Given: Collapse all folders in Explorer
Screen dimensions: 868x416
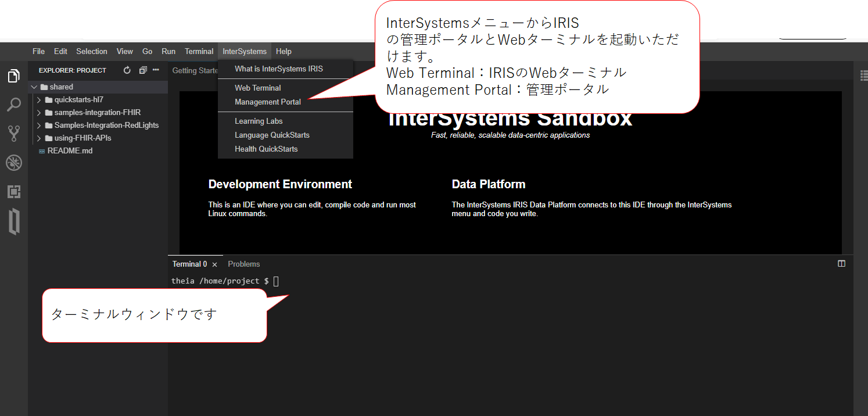Looking at the screenshot, I should click(143, 70).
